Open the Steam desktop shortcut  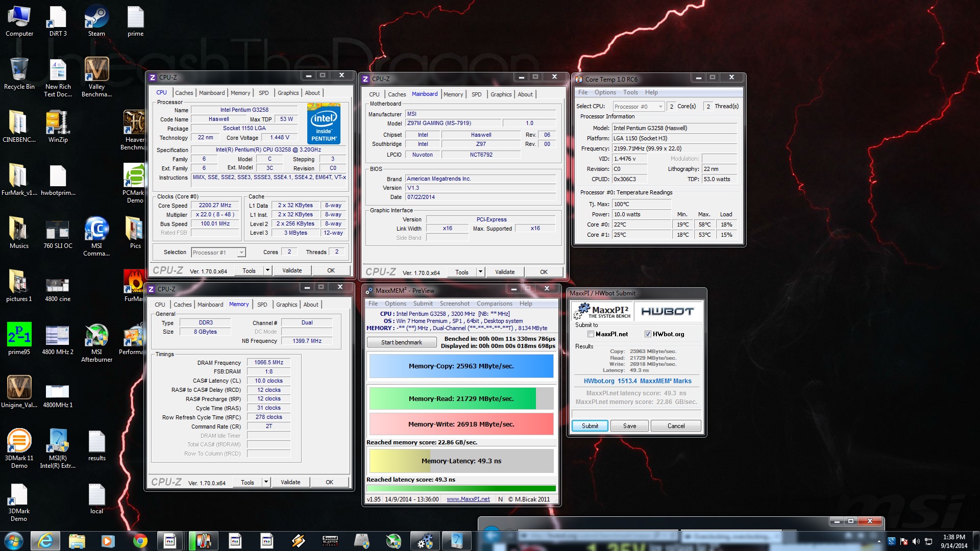(x=96, y=21)
